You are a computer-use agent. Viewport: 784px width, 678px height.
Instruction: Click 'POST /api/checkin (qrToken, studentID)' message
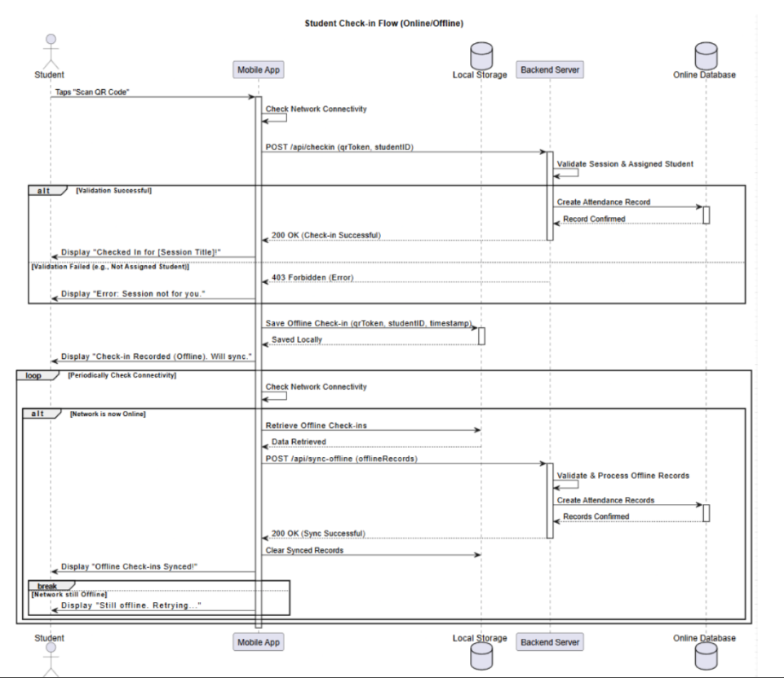(x=339, y=147)
